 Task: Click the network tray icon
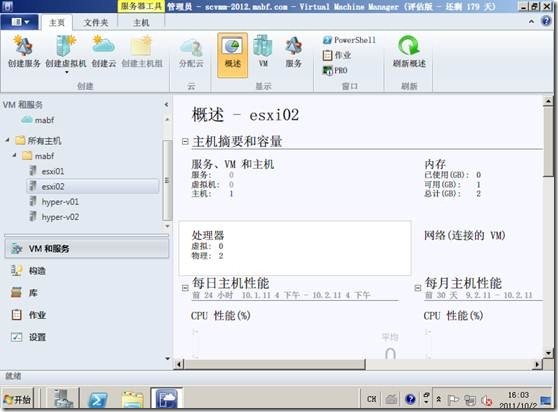point(470,400)
